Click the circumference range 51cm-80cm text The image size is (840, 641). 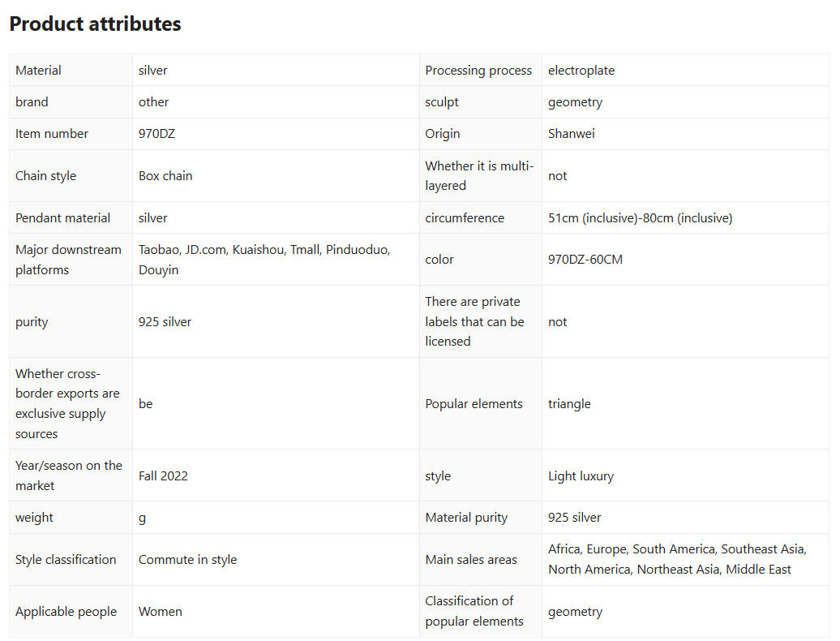click(x=640, y=218)
